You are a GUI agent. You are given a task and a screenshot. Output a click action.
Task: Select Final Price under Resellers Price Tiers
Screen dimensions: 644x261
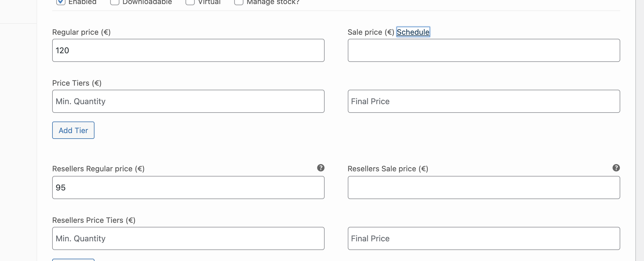pos(484,238)
